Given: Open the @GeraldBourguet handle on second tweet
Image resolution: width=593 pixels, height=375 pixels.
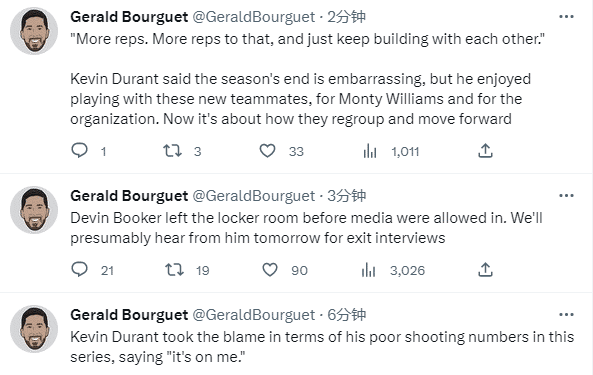Looking at the screenshot, I should coord(254,196).
